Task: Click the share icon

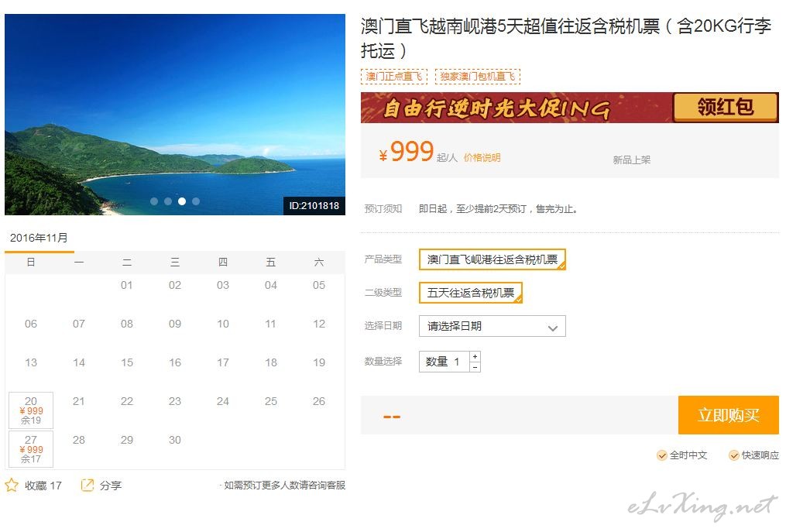Action: [88, 485]
